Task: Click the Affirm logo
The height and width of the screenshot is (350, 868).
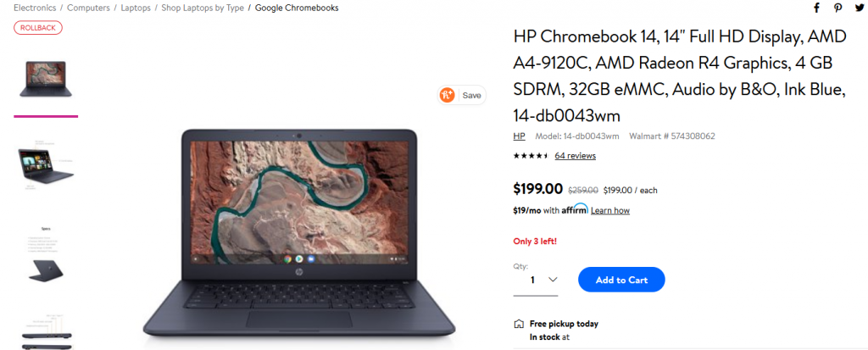Action: click(x=575, y=209)
